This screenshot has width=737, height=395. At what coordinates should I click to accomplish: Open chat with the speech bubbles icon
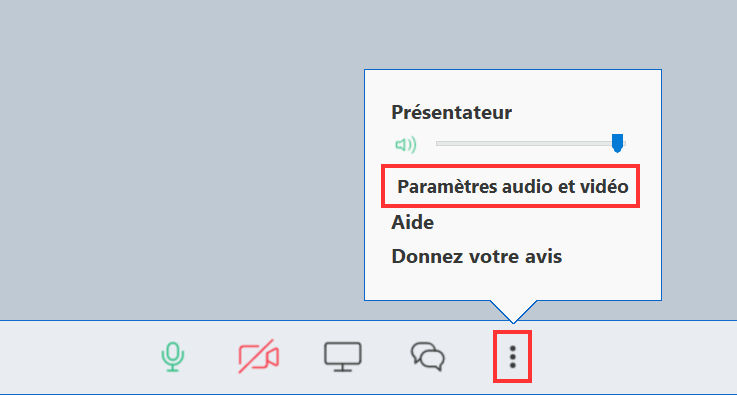[428, 357]
